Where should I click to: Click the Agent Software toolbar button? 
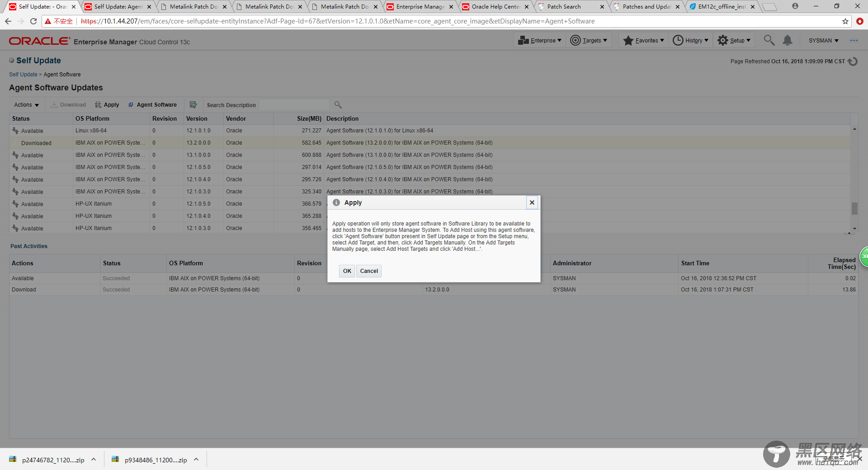click(x=153, y=105)
